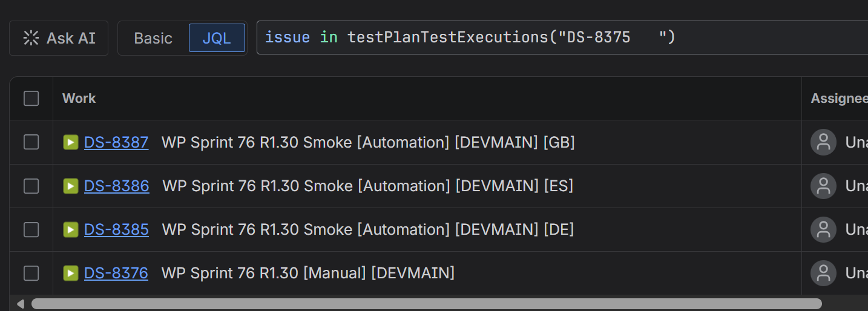
Task: Switch to JQL search mode
Action: (217, 38)
